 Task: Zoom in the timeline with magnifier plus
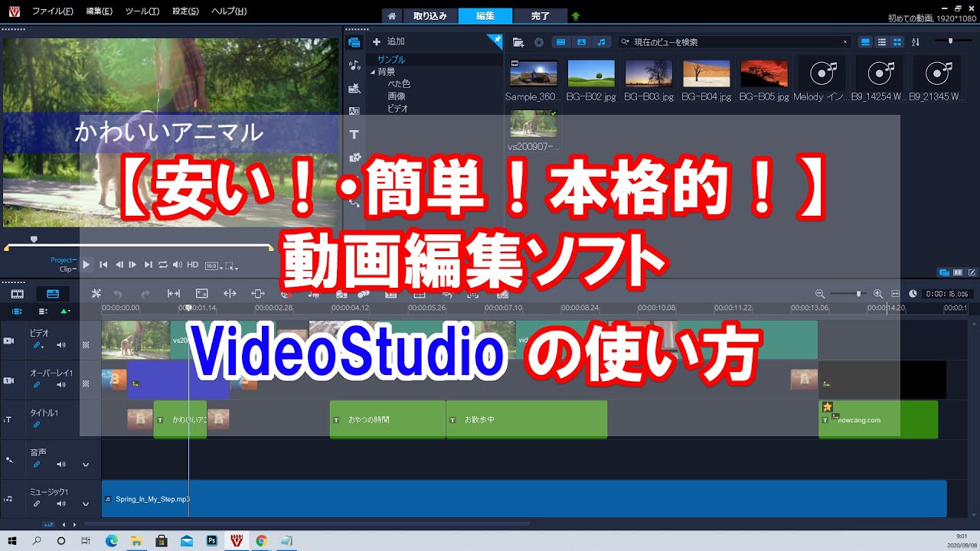tap(878, 294)
